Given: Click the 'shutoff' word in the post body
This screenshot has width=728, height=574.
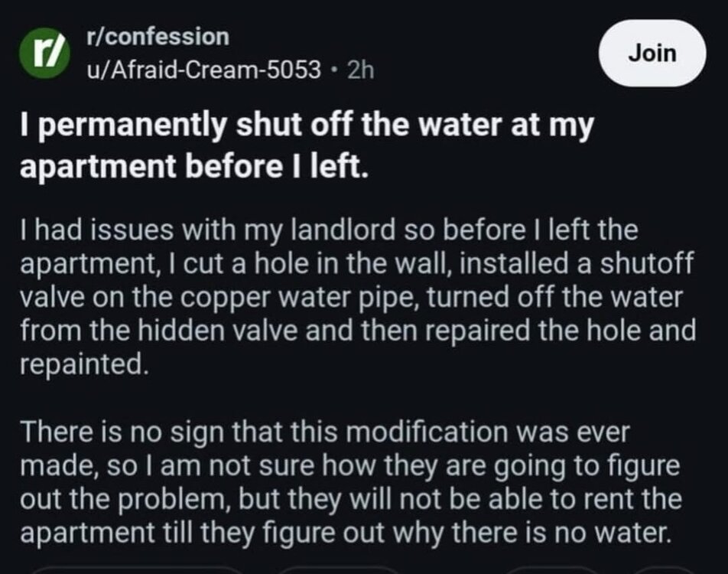Looking at the screenshot, I should (647, 263).
